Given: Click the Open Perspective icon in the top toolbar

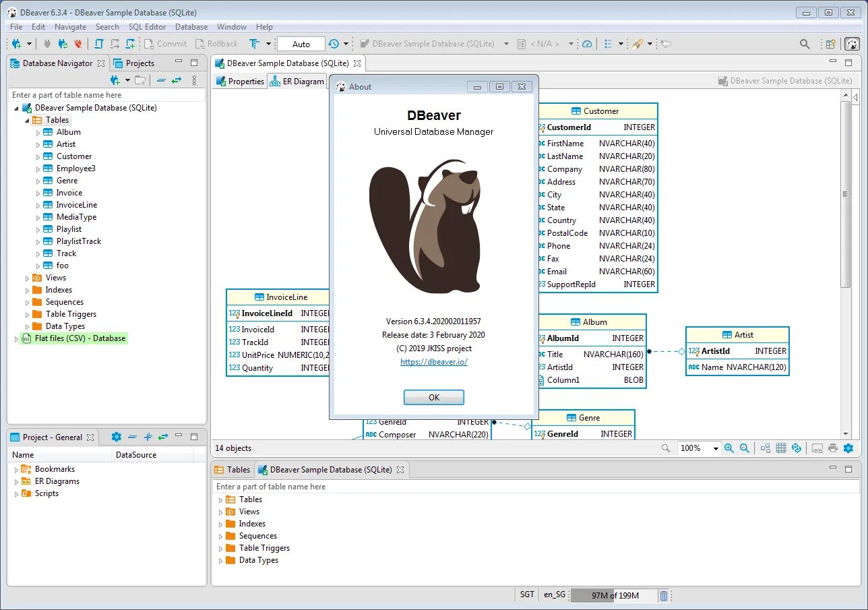Looking at the screenshot, I should pos(832,44).
